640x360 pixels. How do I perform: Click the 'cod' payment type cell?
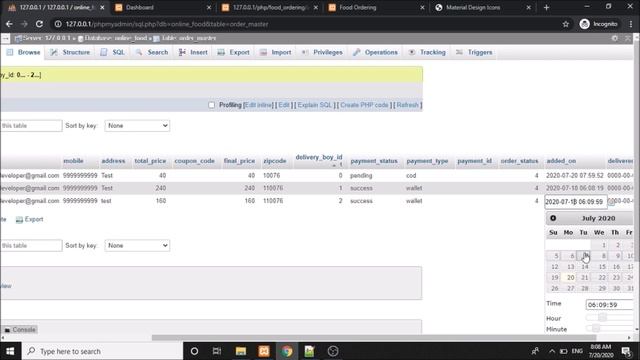pyautogui.click(x=411, y=176)
